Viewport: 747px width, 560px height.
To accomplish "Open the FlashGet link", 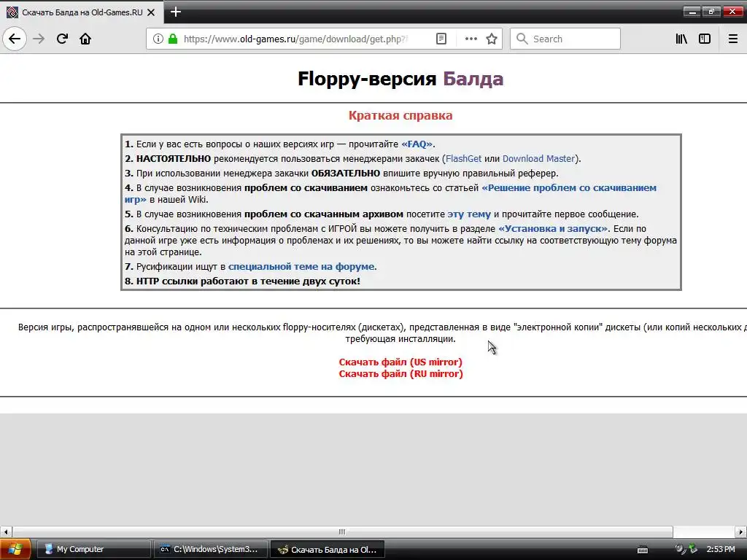I will coord(463,158).
